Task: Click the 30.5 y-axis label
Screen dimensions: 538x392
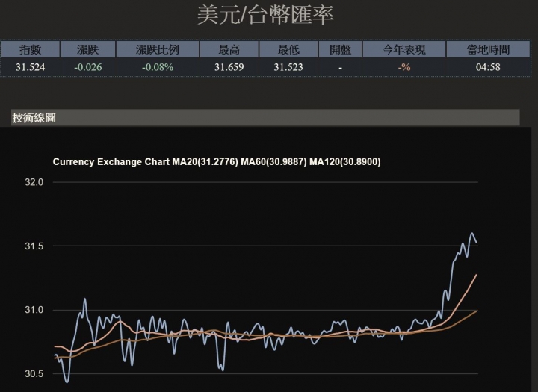Action: (34, 373)
